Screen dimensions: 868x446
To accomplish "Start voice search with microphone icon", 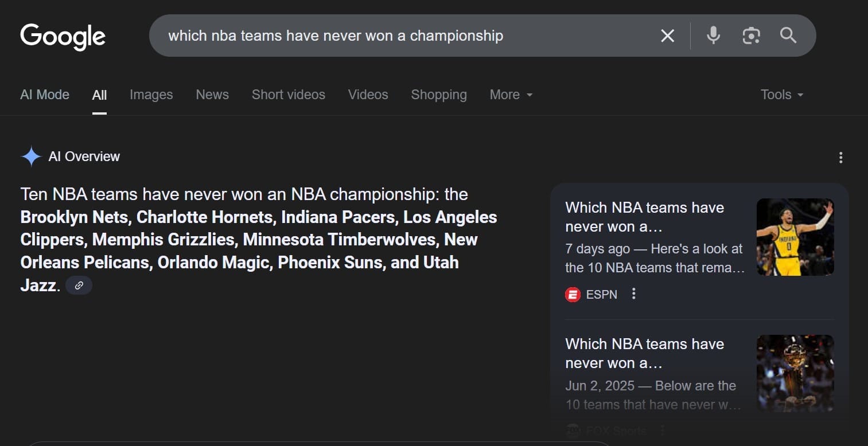I will pos(713,36).
